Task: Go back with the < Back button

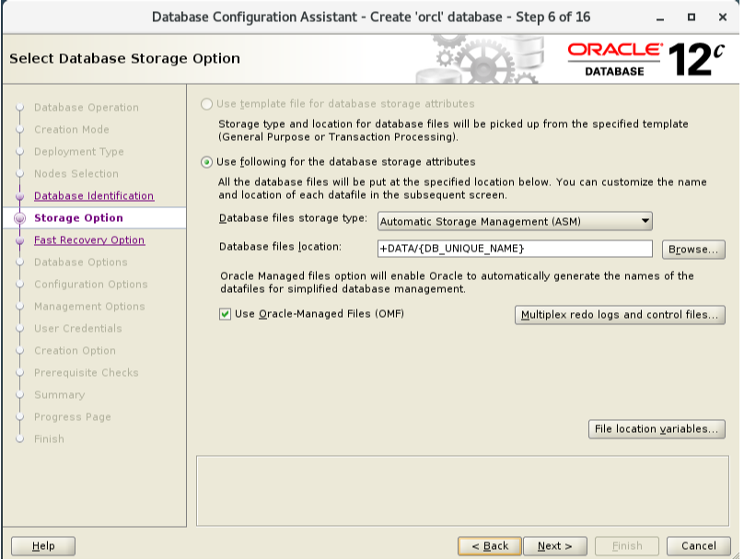Action: 490,546
